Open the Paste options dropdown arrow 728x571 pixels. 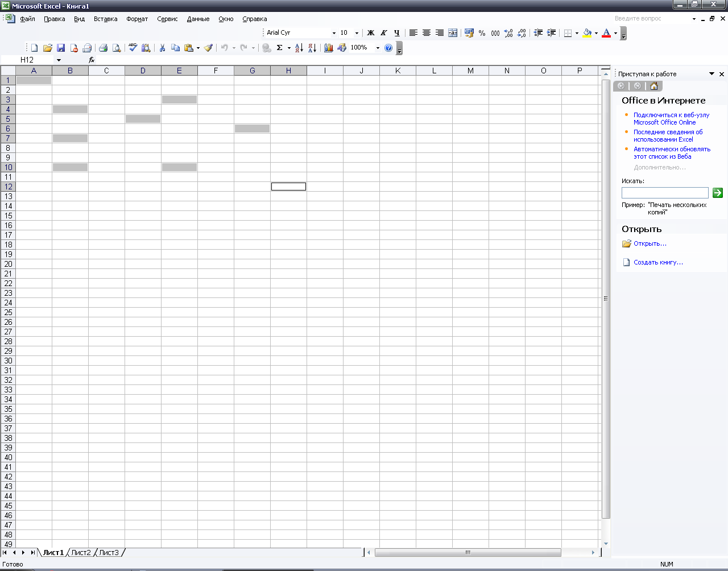(198, 48)
